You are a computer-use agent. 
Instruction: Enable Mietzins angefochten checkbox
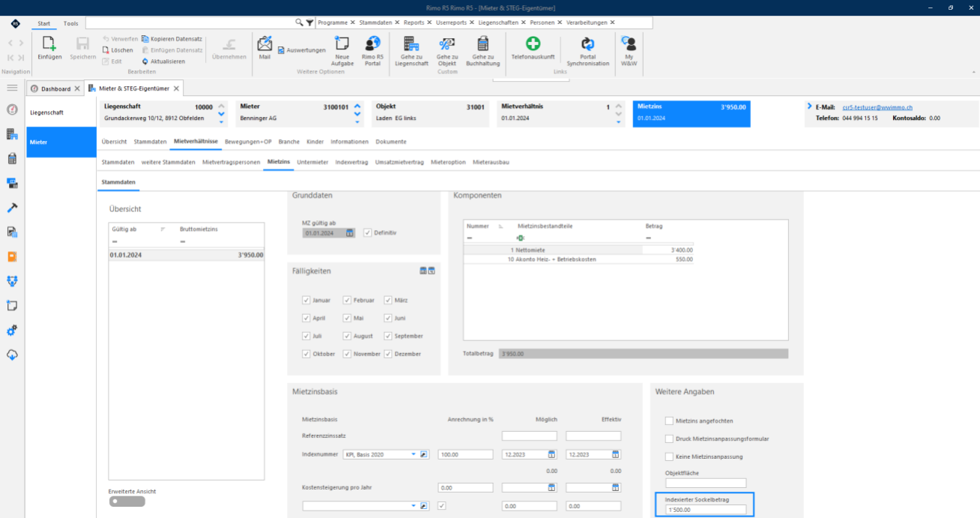point(669,421)
